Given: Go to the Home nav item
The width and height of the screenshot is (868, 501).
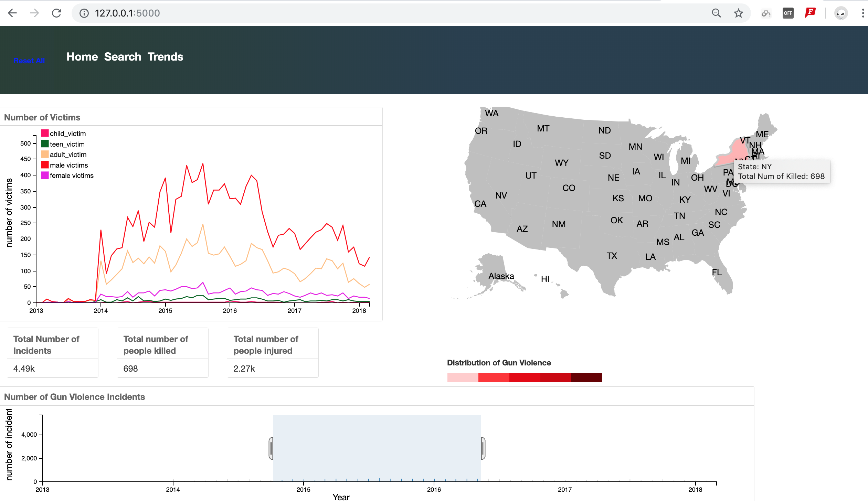Looking at the screenshot, I should click(x=82, y=57).
